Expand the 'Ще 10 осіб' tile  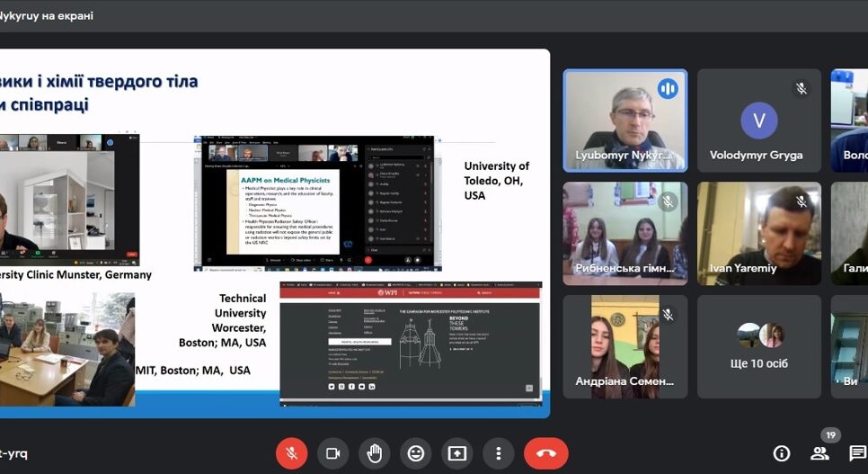(759, 346)
